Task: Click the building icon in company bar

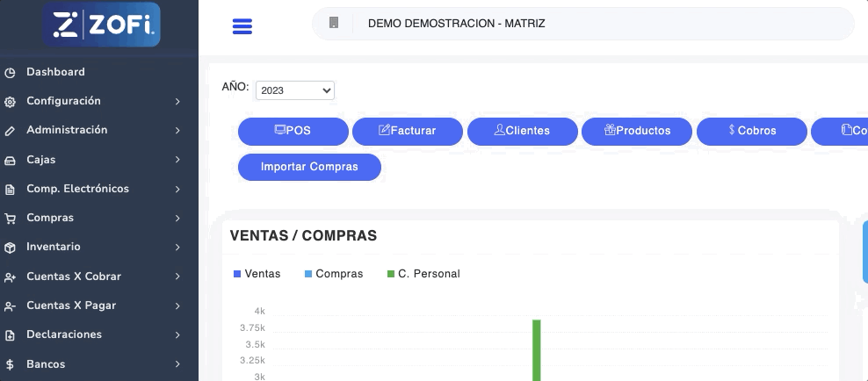Action: 334,24
